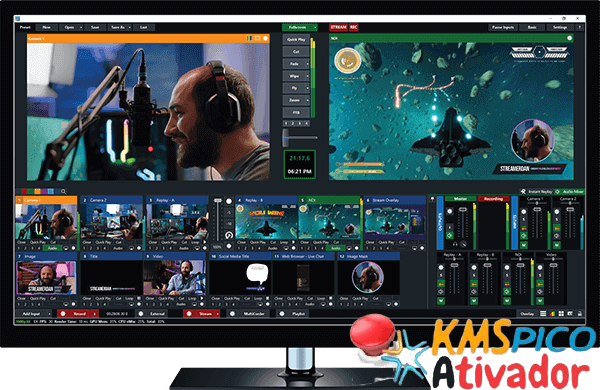Toggle solo on Camera 2 mixer channel
Viewport: 600px width, 390px height.
pyautogui.click(x=557, y=220)
